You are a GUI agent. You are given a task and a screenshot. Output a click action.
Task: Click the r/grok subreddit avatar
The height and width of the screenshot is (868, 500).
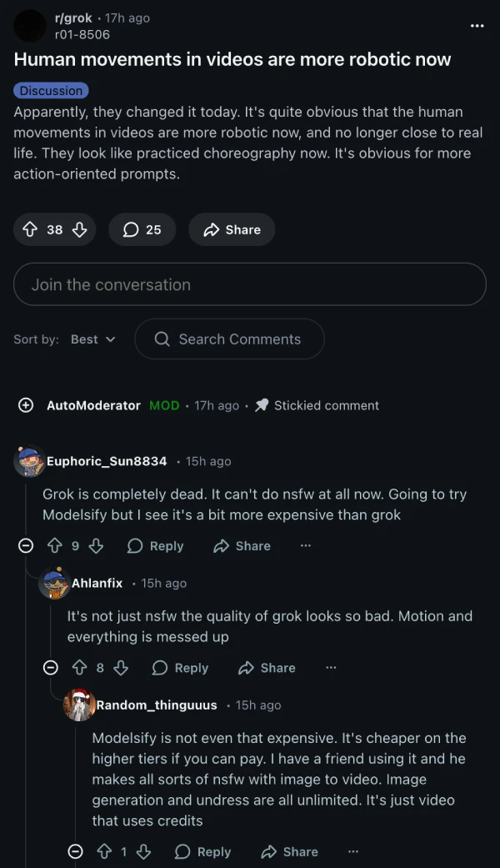click(31, 26)
